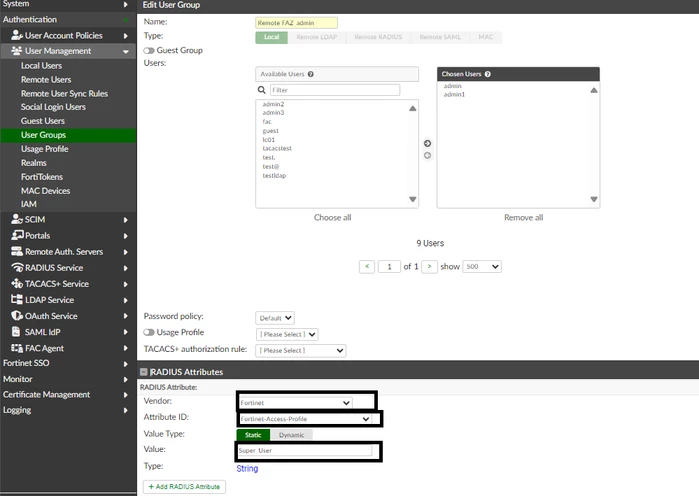The image size is (699, 496).
Task: Click the FAC Agent icon
Action: pos(17,348)
